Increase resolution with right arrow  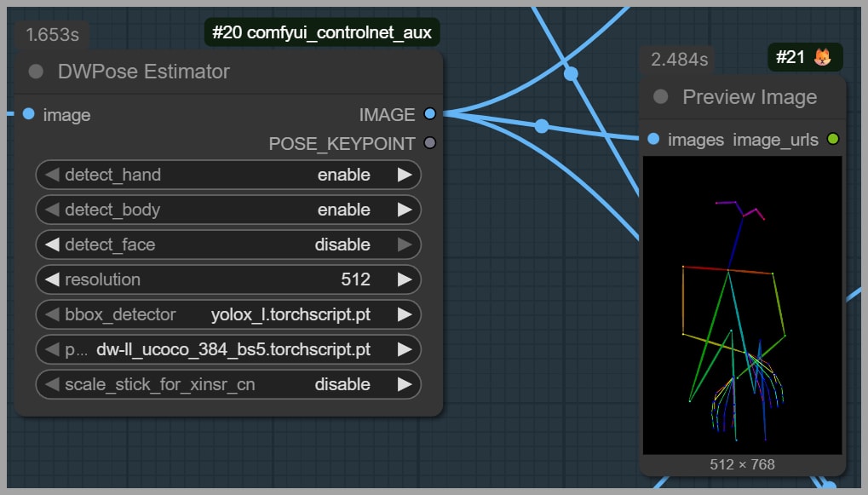405,279
